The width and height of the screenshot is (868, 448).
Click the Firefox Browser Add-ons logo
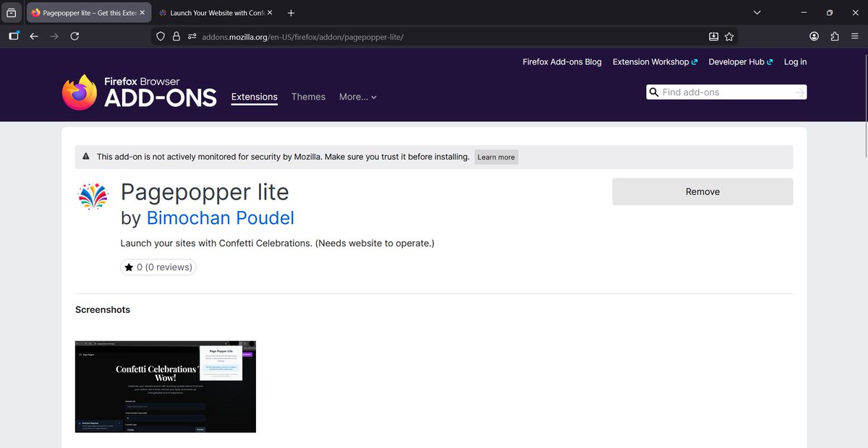(139, 92)
